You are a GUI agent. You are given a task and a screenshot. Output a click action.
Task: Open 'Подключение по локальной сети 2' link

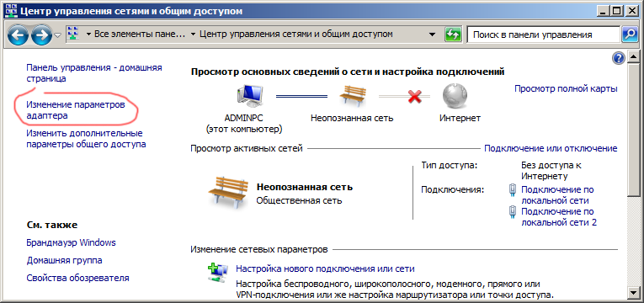click(559, 217)
